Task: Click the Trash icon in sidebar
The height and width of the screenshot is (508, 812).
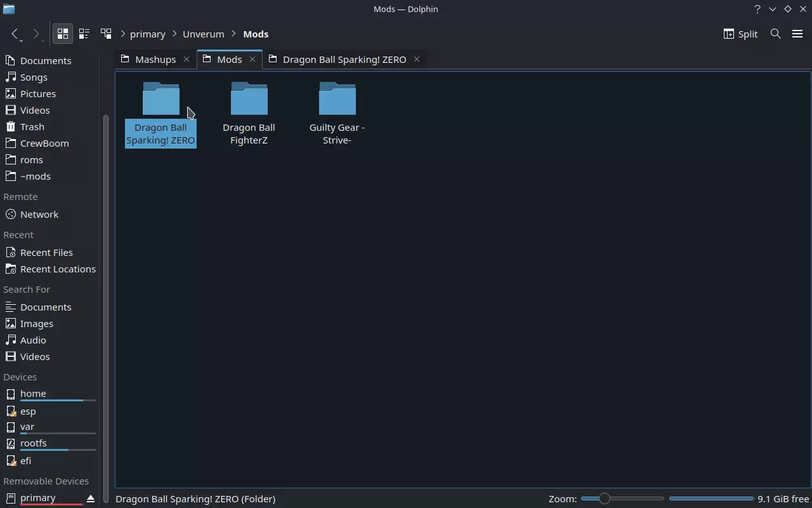Action: coord(10,126)
